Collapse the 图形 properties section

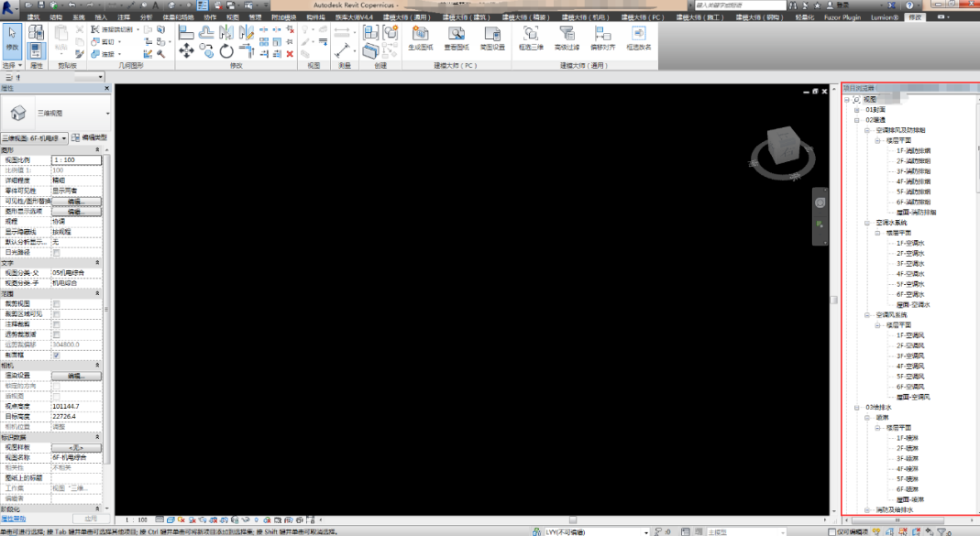point(97,150)
